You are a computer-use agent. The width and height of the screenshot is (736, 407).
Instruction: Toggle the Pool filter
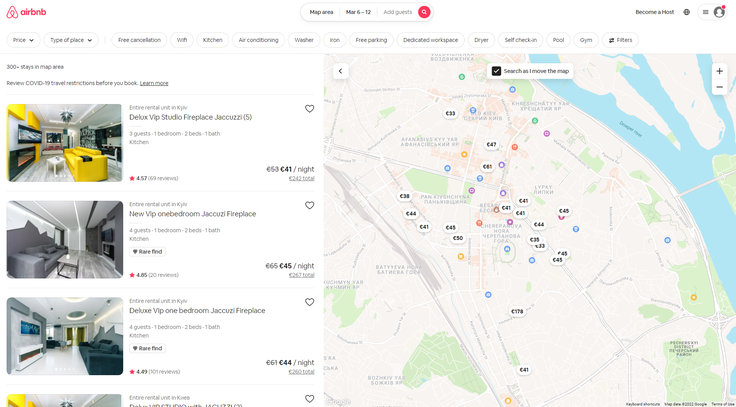click(x=558, y=40)
